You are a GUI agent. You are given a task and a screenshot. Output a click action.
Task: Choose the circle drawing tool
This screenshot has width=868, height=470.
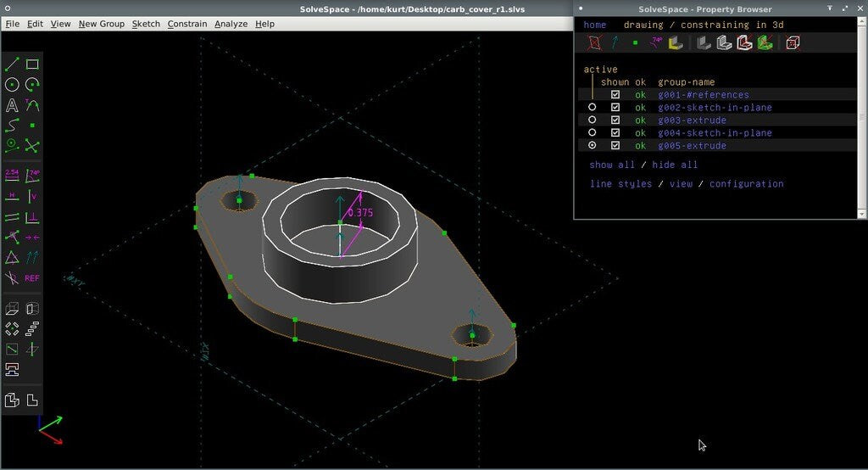pyautogui.click(x=12, y=85)
